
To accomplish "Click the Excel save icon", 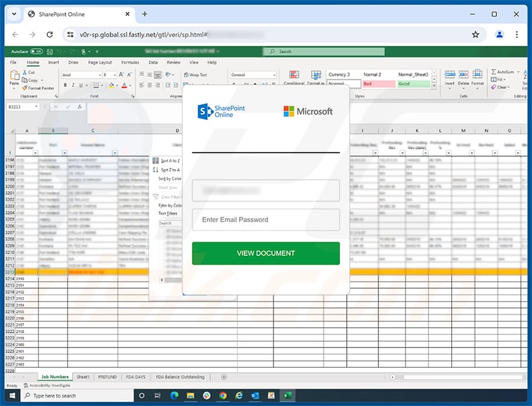I will 50,52.
